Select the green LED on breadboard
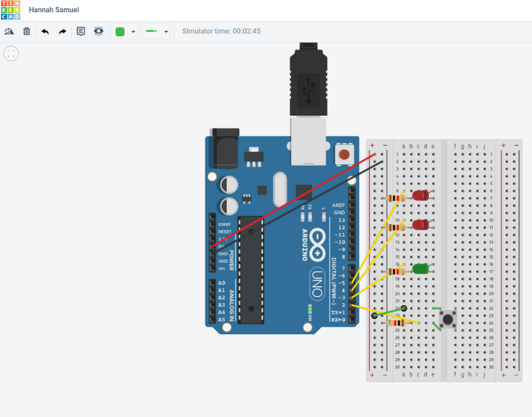The image size is (532, 417). 421,268
